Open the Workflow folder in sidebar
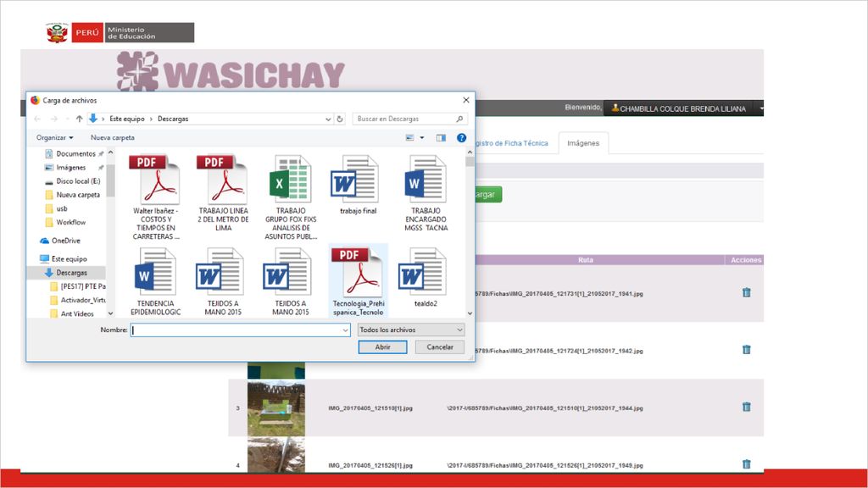Viewport: 868px width, 488px height. (x=70, y=223)
